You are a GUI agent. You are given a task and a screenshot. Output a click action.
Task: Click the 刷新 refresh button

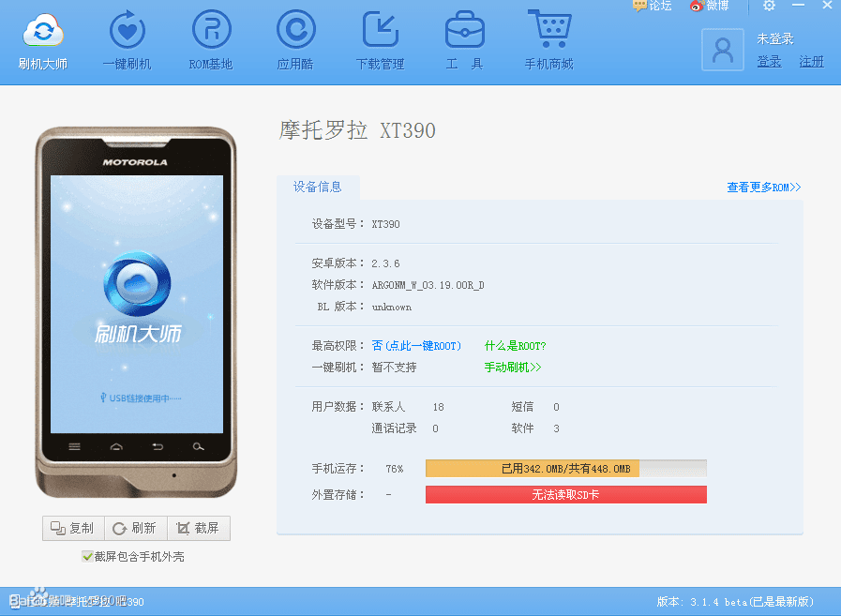tap(136, 529)
